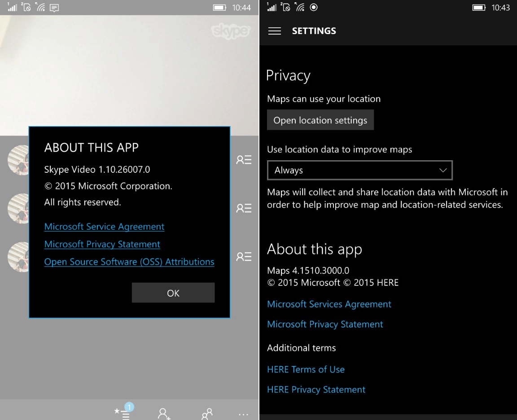Open HERE Terms of Use
The width and height of the screenshot is (517, 420).
click(x=306, y=369)
